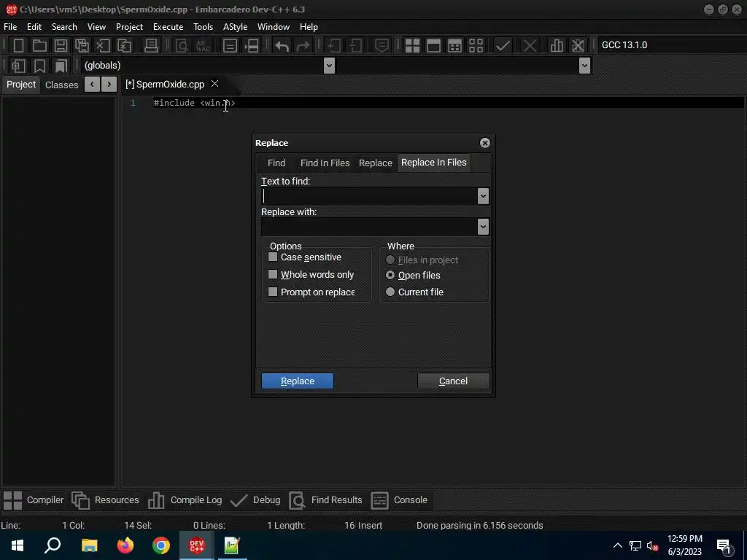Enable the Prompt on replace checkbox
Screen dimensions: 747x560
(x=273, y=292)
